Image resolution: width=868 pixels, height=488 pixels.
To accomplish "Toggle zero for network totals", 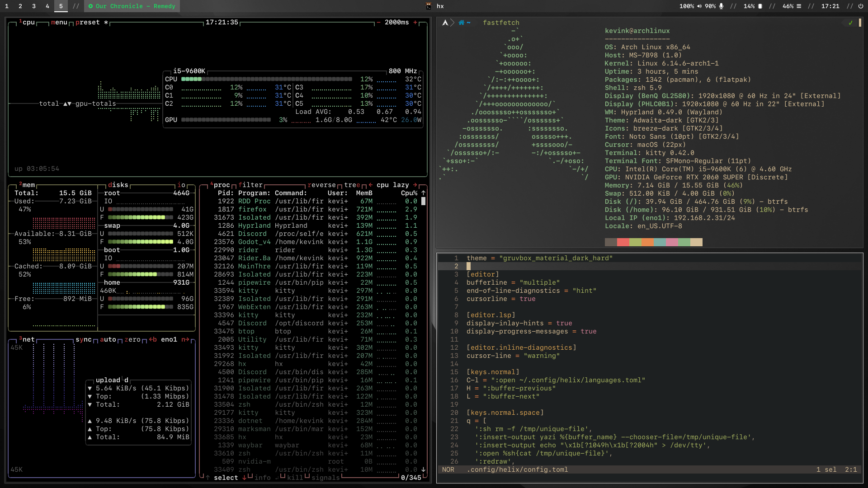I will tap(132, 339).
